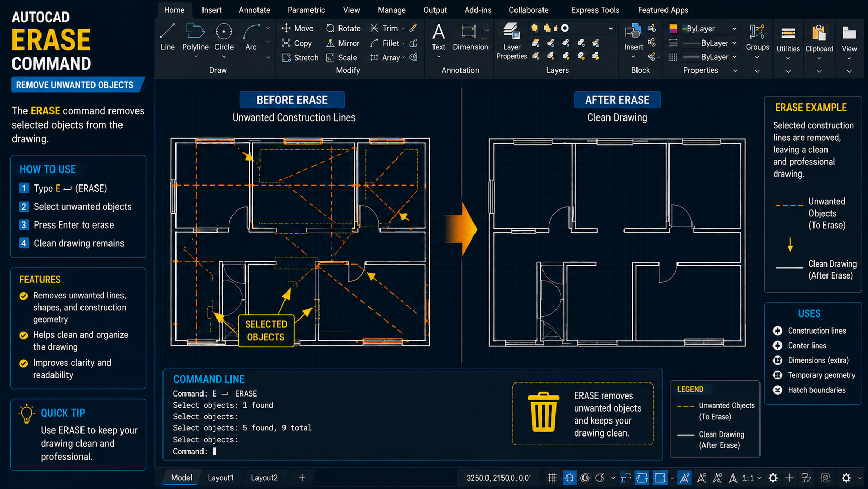Click the coordinates readout 3250.0, 2150.0
The image size is (868, 489).
498,478
